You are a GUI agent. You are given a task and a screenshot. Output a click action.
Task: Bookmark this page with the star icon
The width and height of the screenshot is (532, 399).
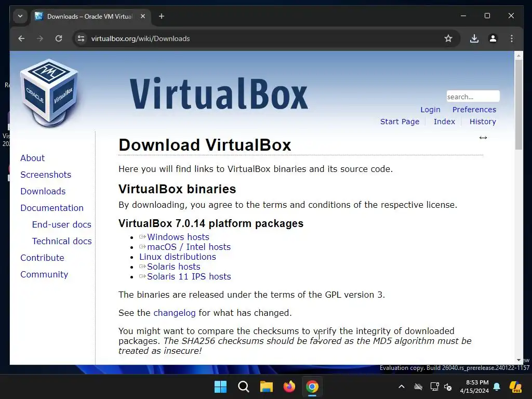point(448,38)
